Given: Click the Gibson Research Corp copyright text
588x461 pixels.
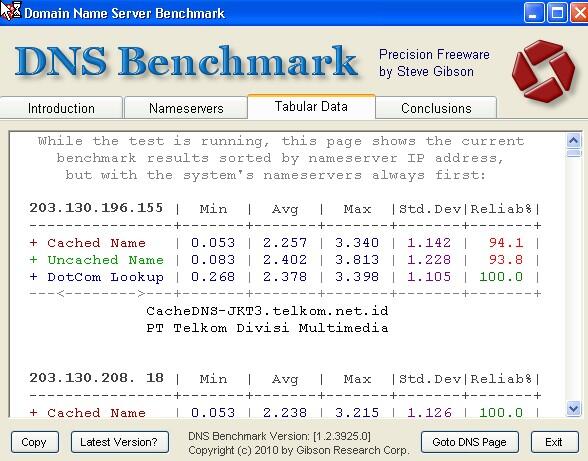Looking at the screenshot, I should (x=299, y=450).
